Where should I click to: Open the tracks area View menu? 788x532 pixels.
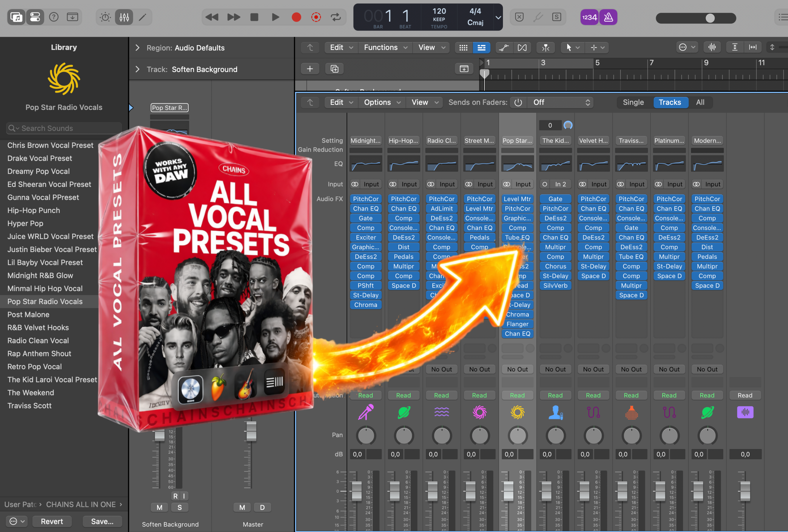[x=431, y=47]
